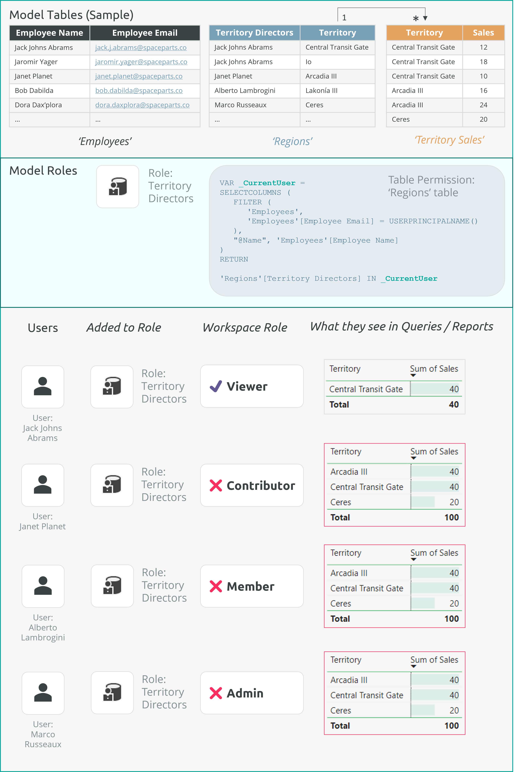532x772 pixels.
Task: Click role icon in Marco Russeaux row
Action: point(112,693)
